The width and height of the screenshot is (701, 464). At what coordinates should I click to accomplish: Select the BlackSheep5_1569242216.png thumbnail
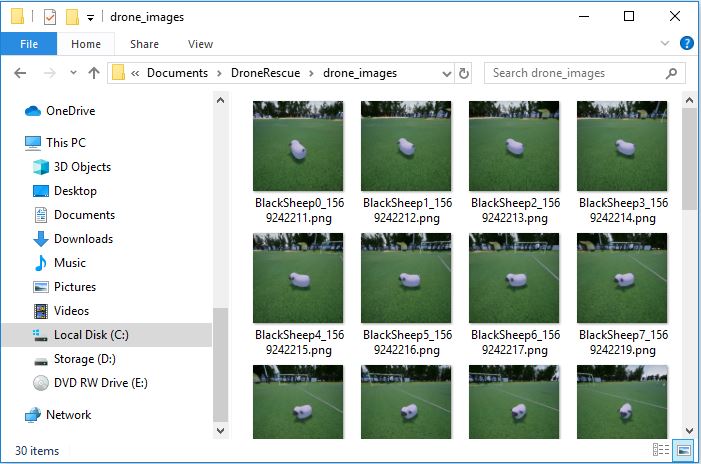click(406, 278)
